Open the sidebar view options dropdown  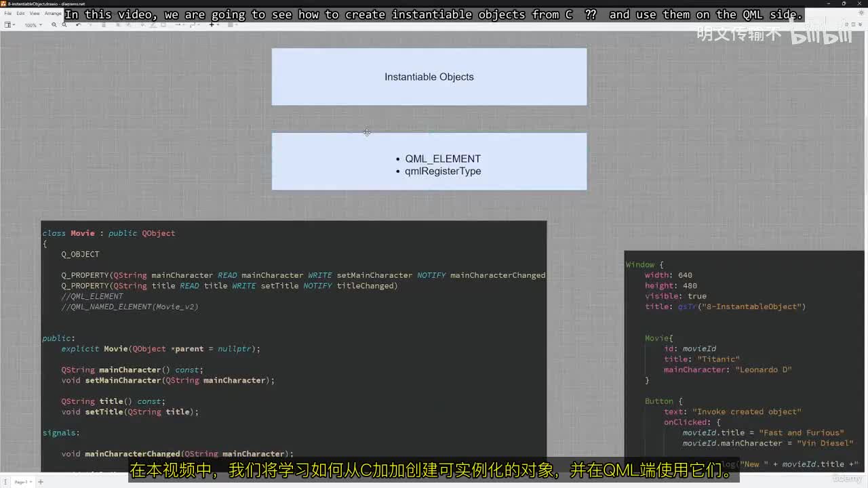(9, 25)
